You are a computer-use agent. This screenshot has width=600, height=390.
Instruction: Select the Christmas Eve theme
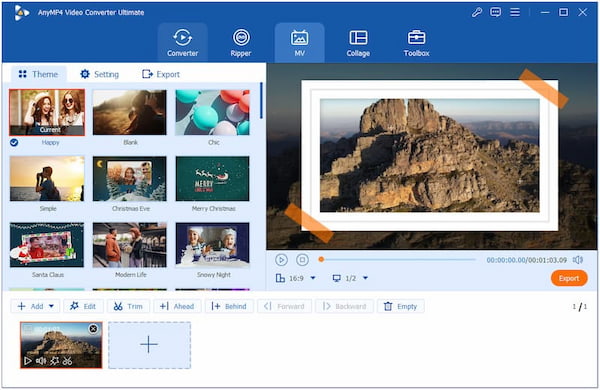(130, 178)
